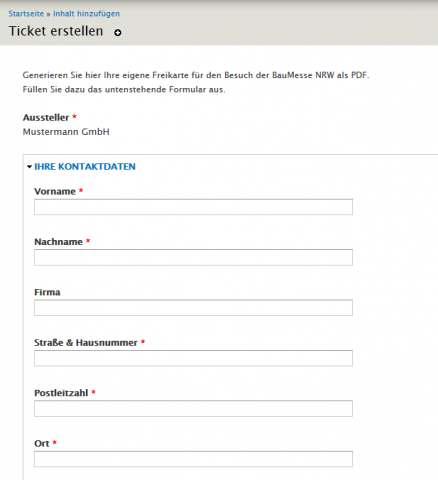Click the Nachname label text

(x=58, y=242)
